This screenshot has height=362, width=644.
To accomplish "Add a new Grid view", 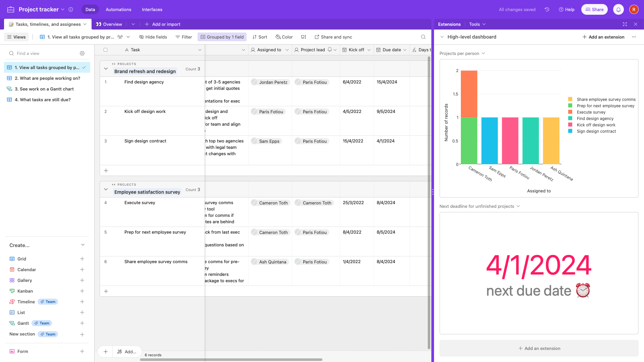I will (82, 259).
